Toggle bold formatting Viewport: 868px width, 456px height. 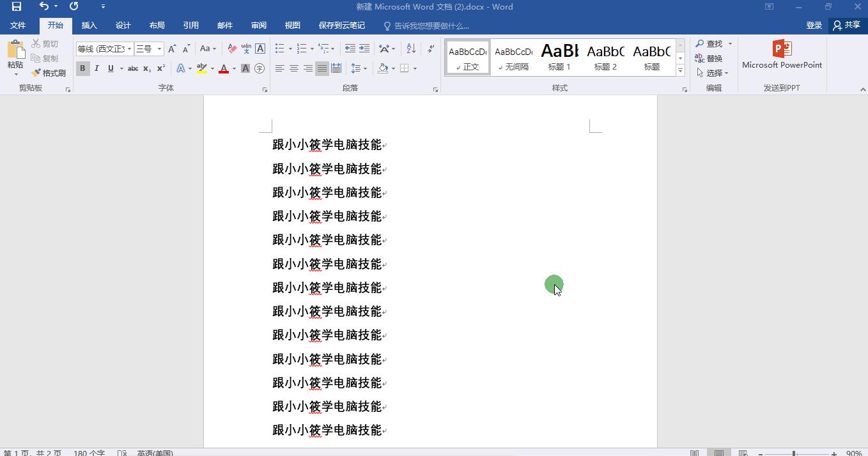pyautogui.click(x=82, y=68)
